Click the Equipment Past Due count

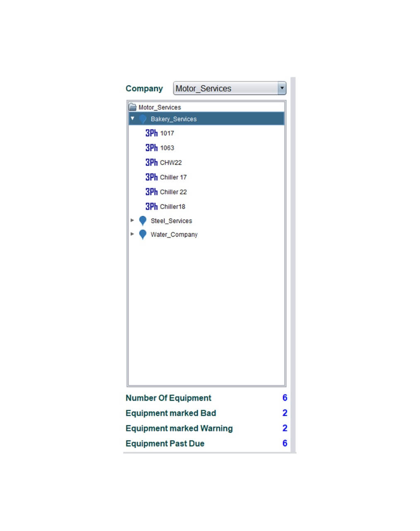coord(285,443)
